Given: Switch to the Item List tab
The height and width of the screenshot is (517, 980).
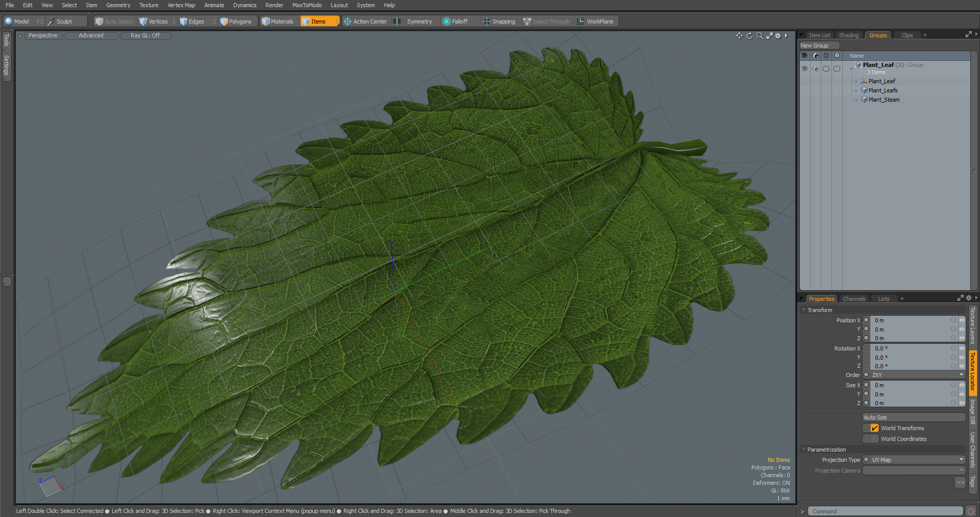Looking at the screenshot, I should pos(819,35).
